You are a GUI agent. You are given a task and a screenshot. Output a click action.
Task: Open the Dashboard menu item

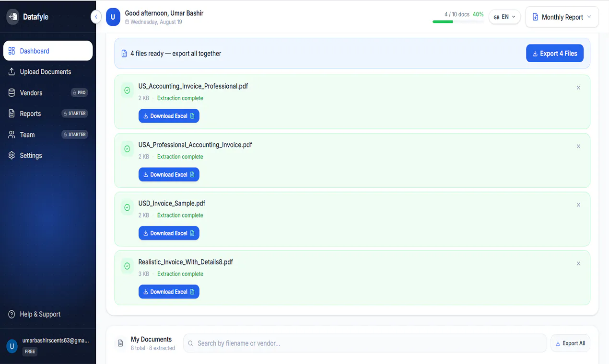click(48, 51)
